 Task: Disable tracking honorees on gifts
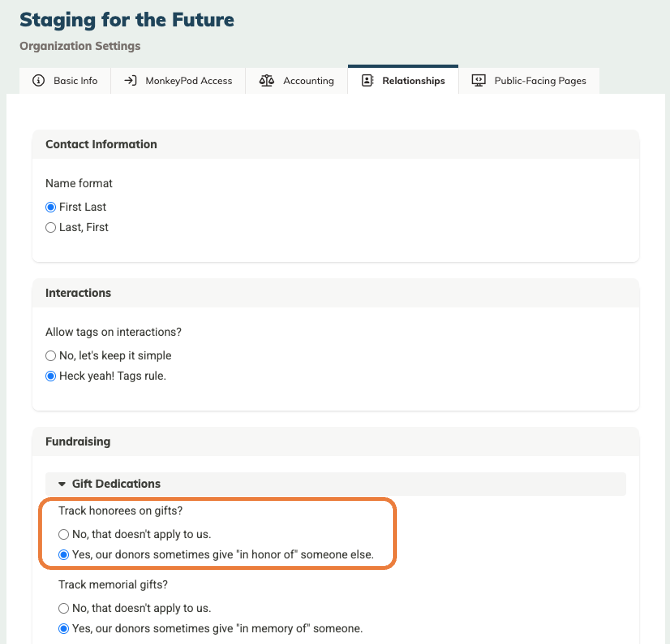(64, 533)
